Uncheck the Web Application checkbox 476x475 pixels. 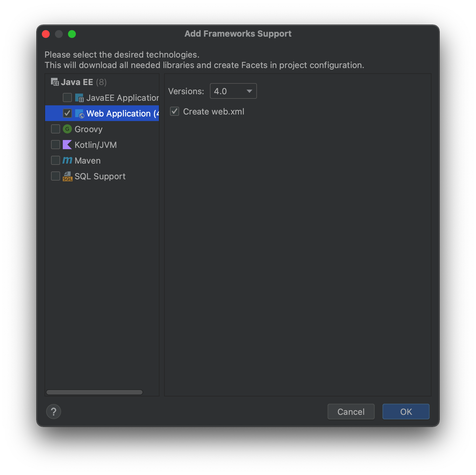[67, 113]
